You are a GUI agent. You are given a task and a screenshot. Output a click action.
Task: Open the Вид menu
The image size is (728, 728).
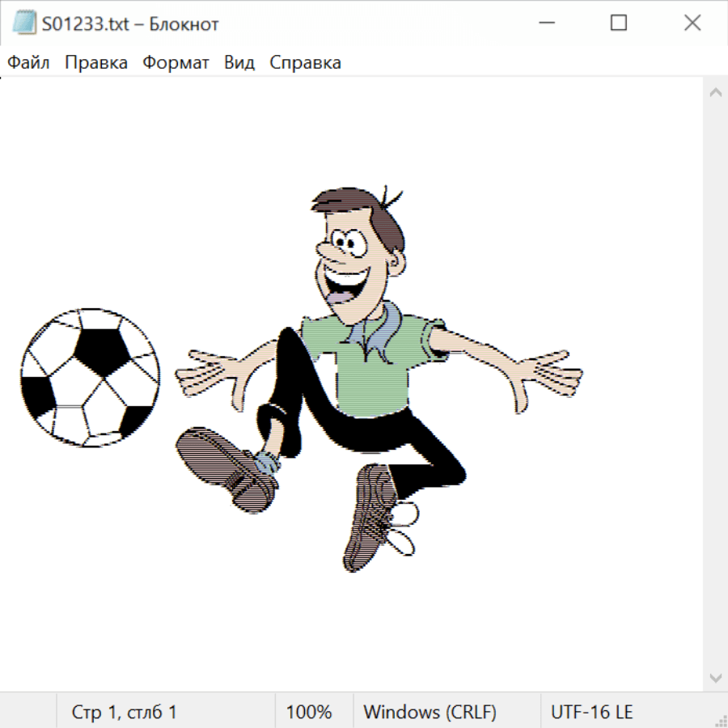pyautogui.click(x=239, y=63)
